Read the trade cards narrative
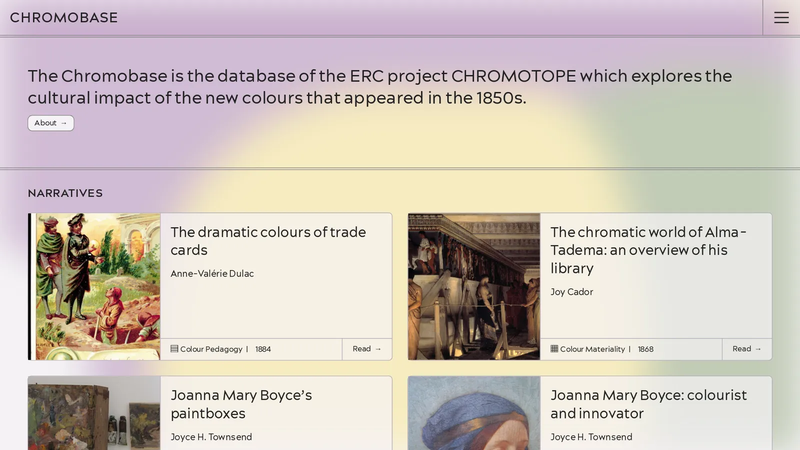This screenshot has width=800, height=450. click(x=367, y=349)
